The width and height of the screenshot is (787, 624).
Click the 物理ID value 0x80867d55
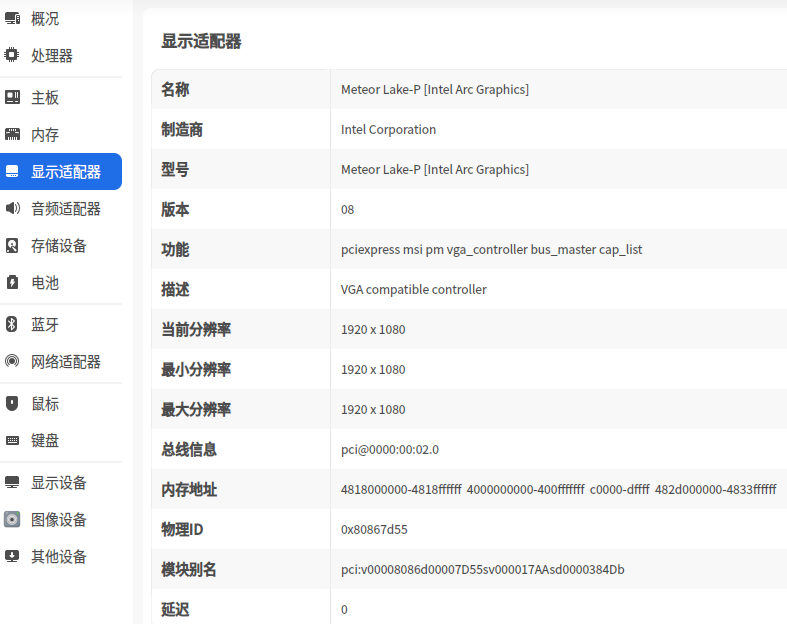point(374,530)
